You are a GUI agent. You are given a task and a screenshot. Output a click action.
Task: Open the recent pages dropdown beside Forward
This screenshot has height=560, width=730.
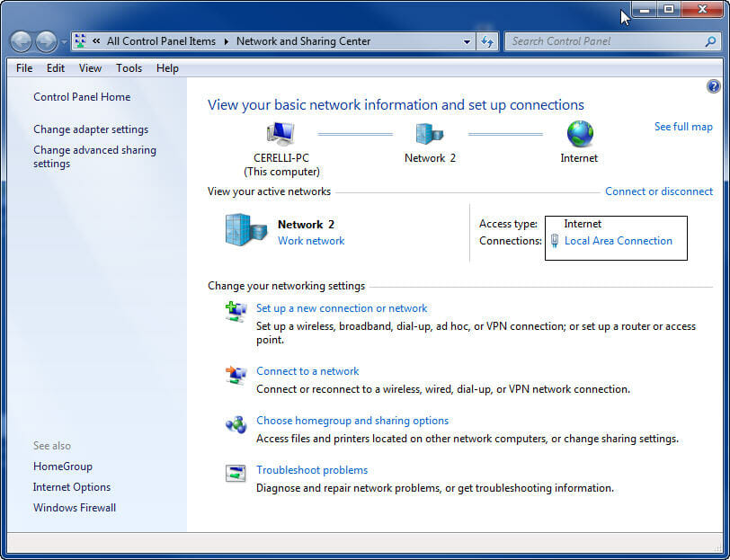point(64,42)
